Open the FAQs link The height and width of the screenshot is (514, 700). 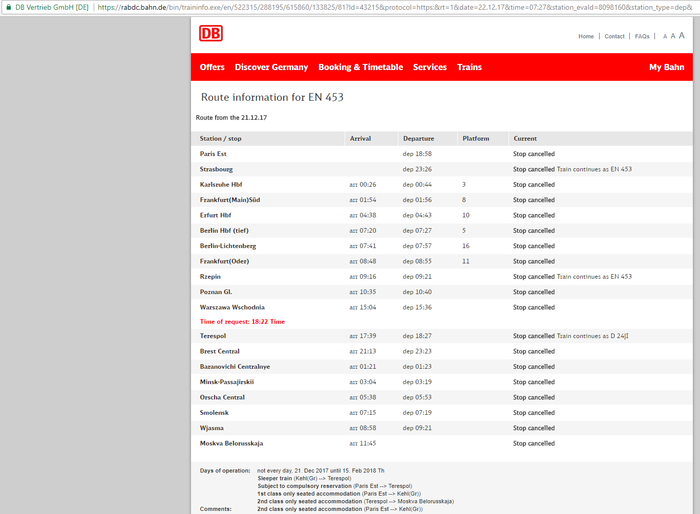642,36
